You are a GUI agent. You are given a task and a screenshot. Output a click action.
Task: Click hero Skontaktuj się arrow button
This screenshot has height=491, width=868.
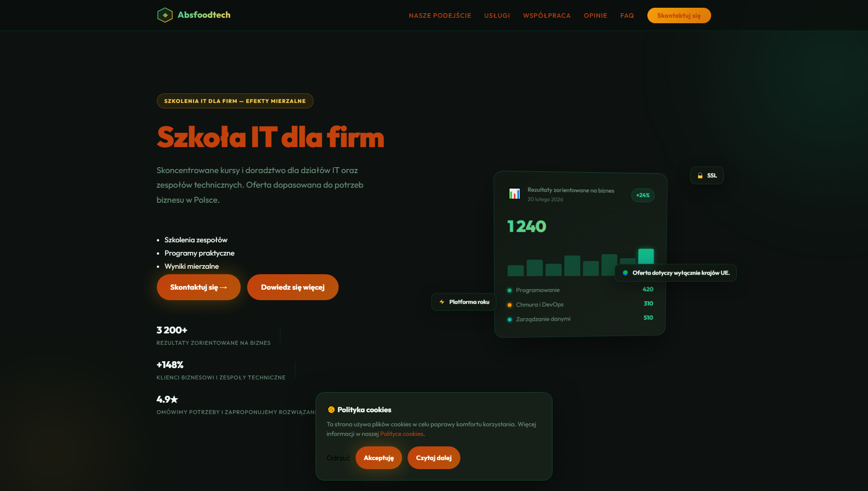click(198, 287)
